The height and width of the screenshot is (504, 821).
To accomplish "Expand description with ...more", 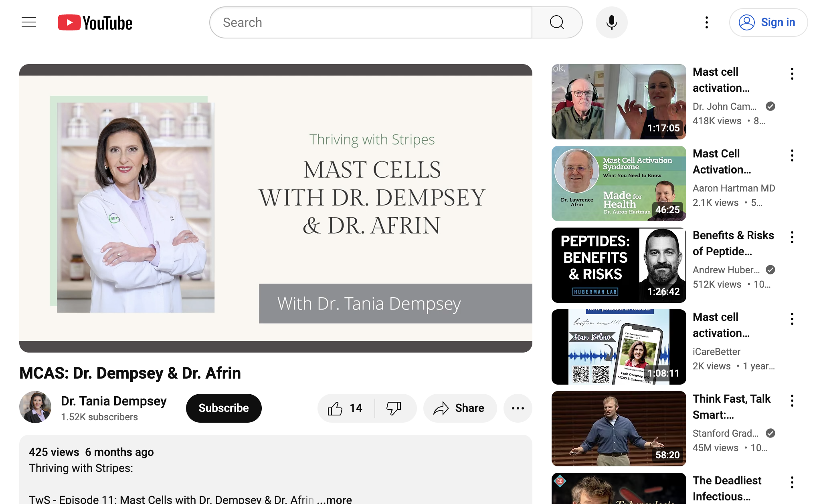I will (334, 499).
